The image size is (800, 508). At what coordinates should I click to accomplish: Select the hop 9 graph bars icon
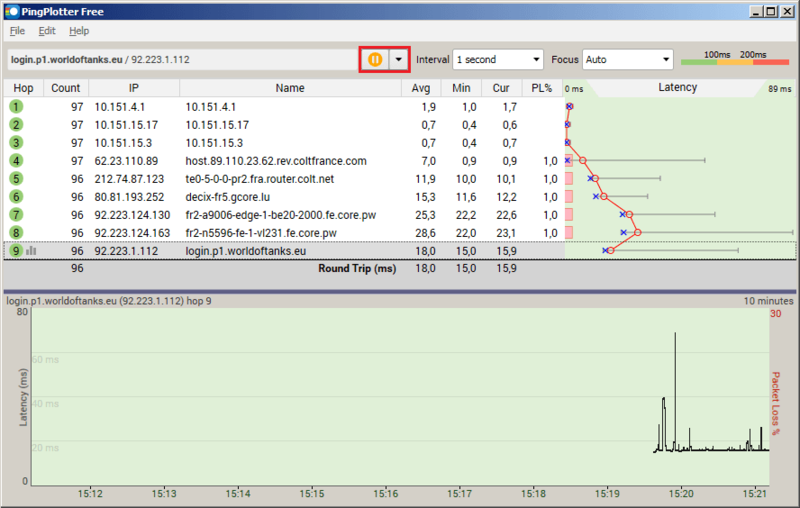point(31,251)
